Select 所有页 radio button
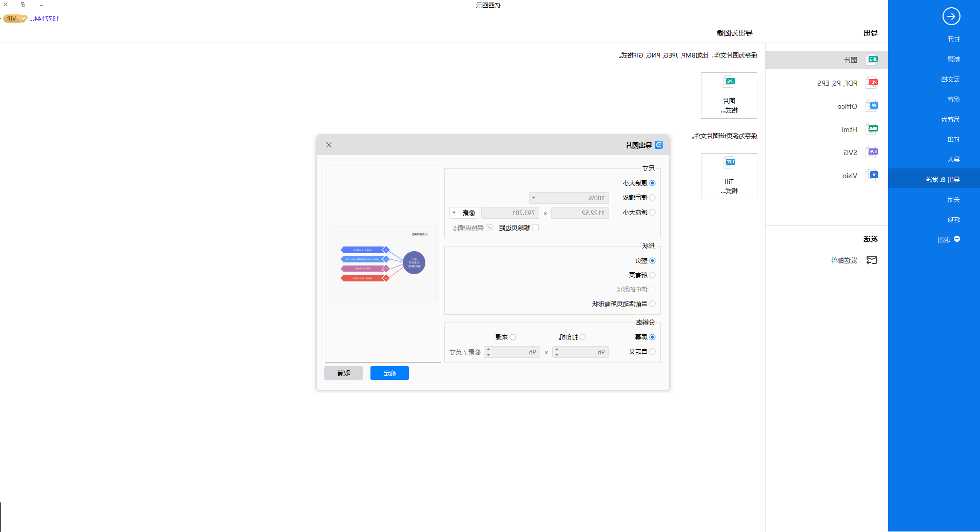 (653, 275)
